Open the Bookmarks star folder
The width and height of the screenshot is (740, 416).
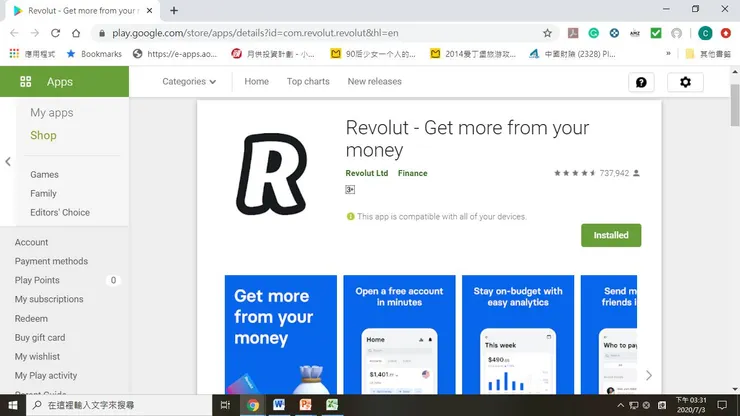pos(94,54)
